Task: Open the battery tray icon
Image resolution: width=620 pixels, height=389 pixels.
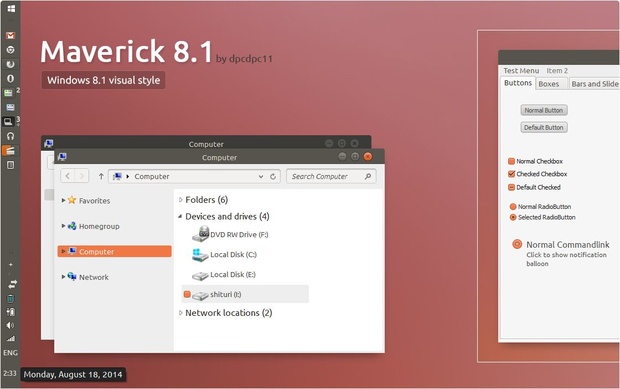Action: click(11, 298)
